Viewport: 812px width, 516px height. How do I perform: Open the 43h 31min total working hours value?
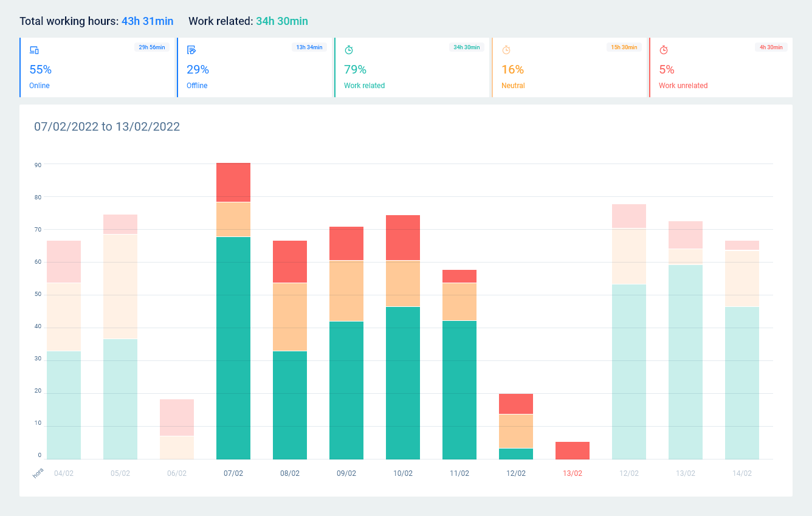tap(147, 21)
